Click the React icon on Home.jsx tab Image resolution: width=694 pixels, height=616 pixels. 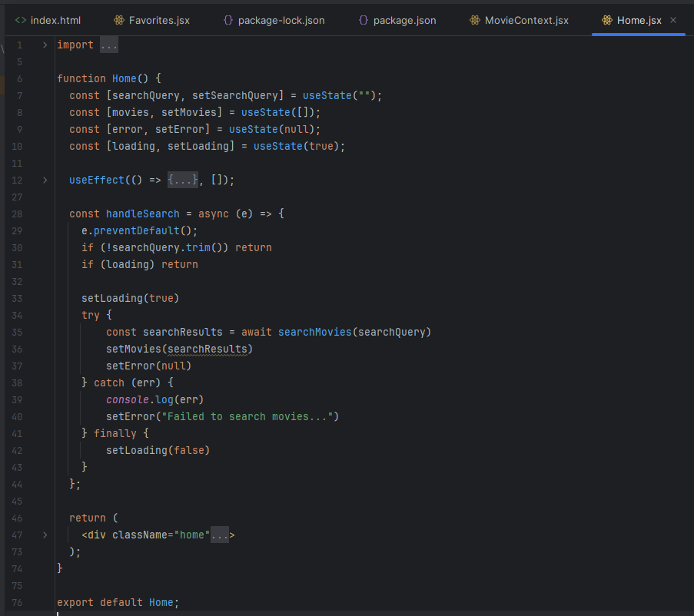coord(607,20)
